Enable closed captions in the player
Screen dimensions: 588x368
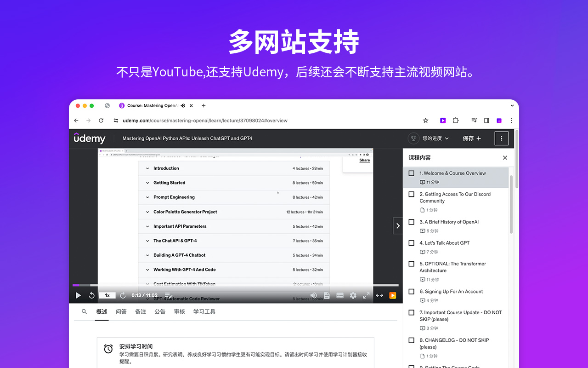click(340, 295)
